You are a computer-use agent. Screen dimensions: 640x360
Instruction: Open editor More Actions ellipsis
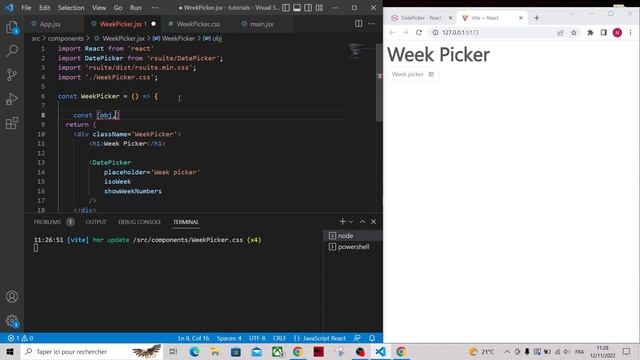click(371, 24)
